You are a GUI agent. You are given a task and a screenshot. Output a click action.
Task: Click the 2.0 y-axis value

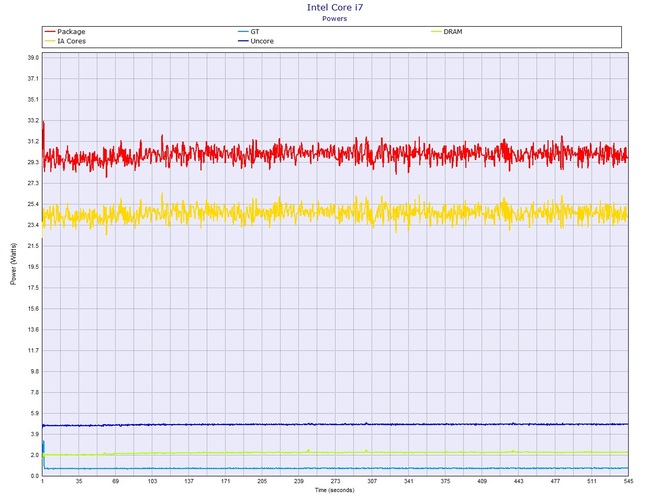[35, 455]
